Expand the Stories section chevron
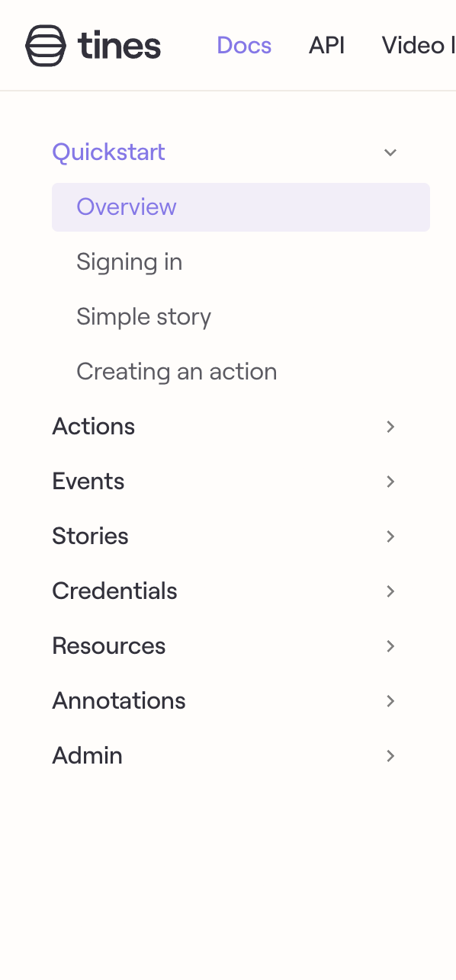 click(x=390, y=536)
